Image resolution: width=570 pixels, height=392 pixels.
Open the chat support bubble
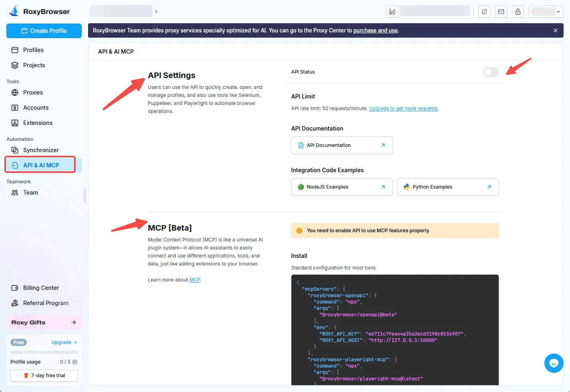pyautogui.click(x=554, y=363)
